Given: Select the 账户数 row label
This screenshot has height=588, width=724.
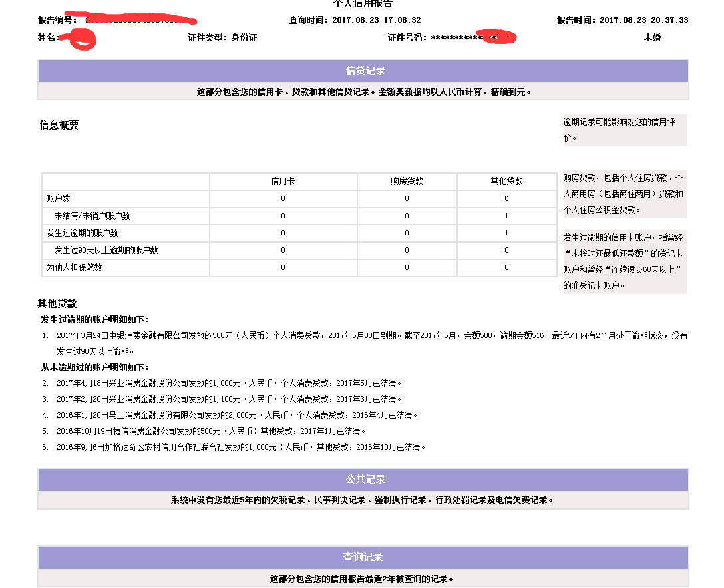Looking at the screenshot, I should [x=58, y=198].
